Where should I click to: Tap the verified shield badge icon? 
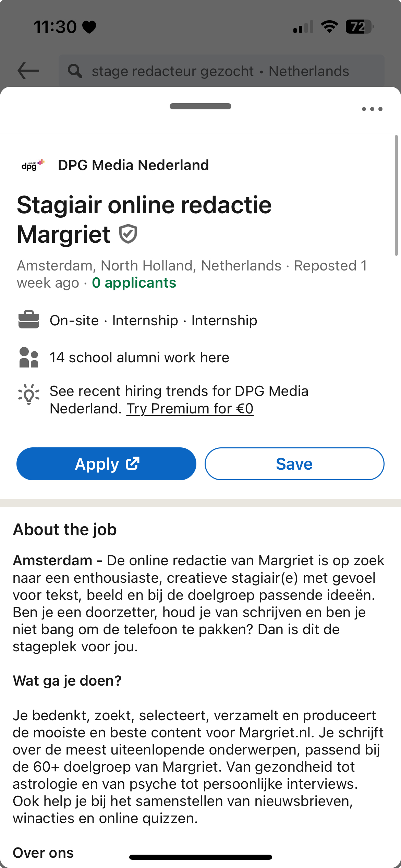[128, 234]
